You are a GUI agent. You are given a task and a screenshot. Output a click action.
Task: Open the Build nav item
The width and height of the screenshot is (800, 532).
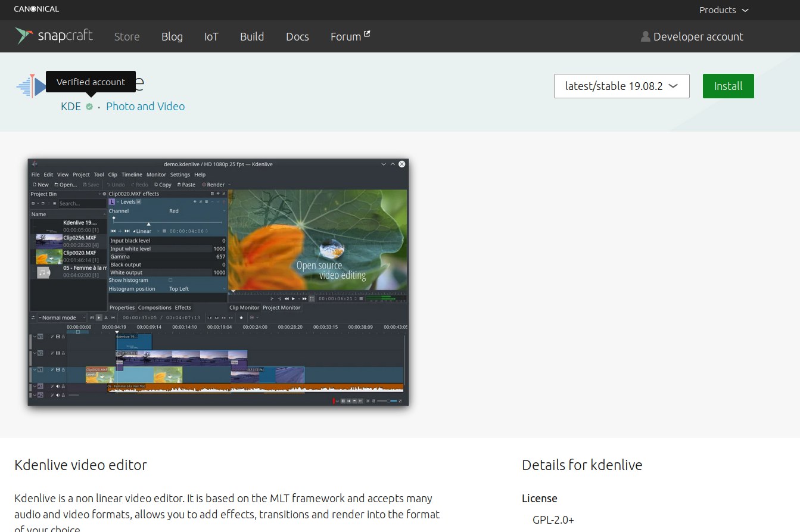click(x=252, y=36)
